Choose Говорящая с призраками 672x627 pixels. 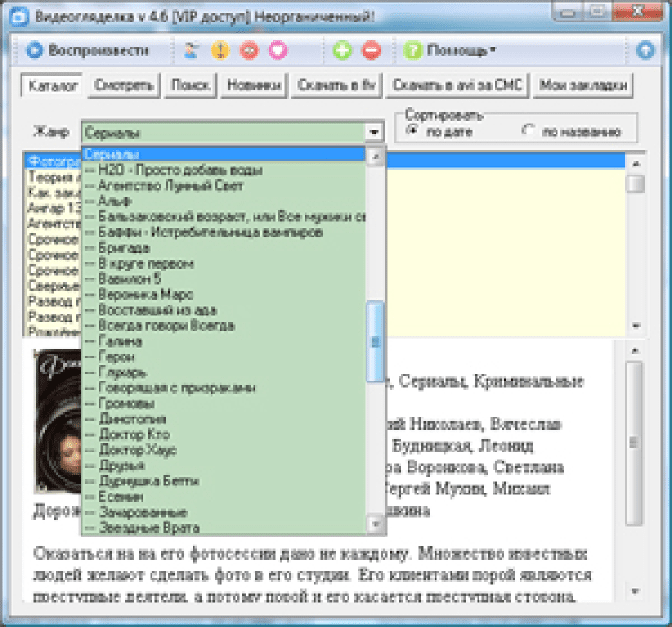click(x=223, y=388)
